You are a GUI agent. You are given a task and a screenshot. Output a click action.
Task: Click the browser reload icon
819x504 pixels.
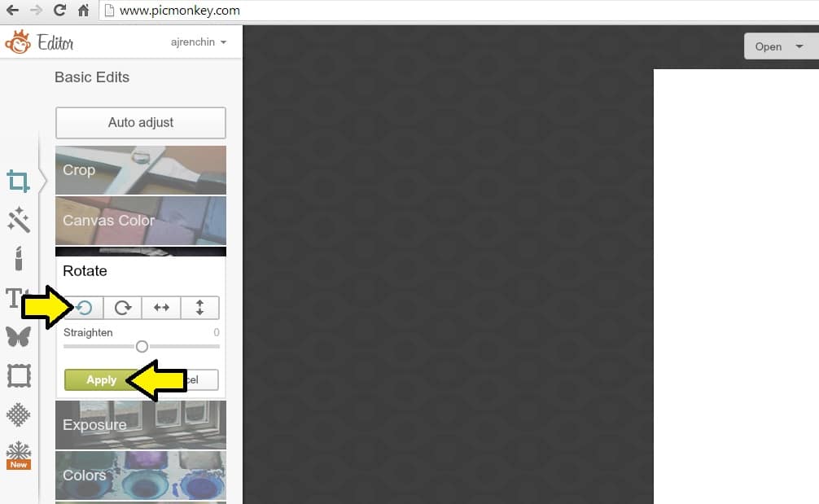click(x=59, y=11)
